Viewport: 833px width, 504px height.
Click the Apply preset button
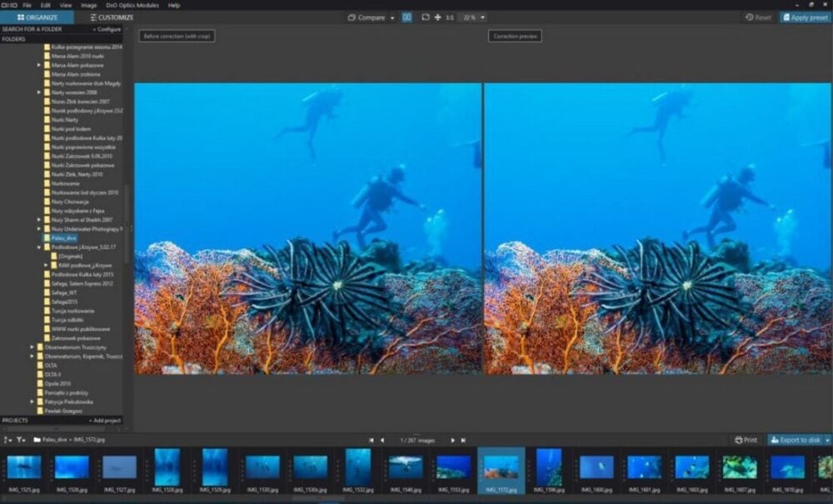point(805,17)
